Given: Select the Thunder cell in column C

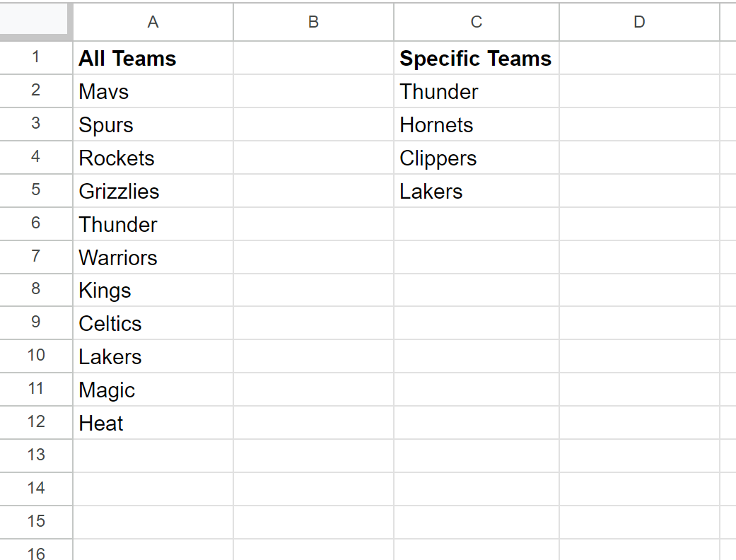Looking at the screenshot, I should pos(477,91).
